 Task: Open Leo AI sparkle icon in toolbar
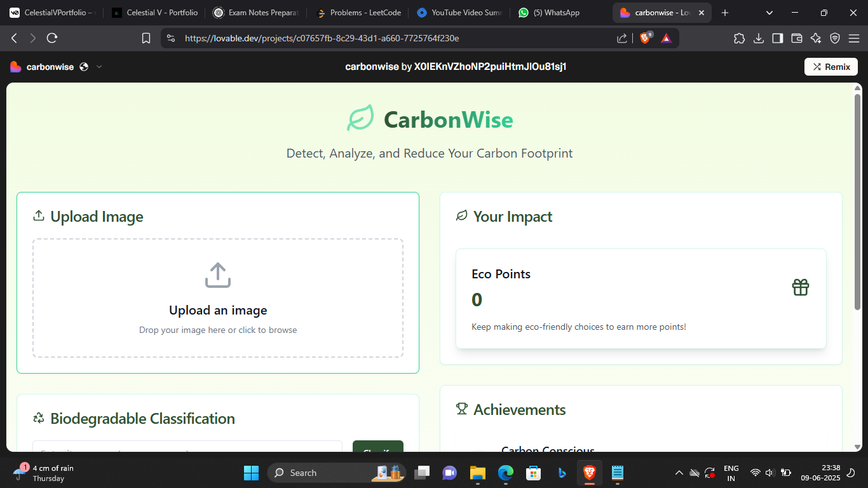(x=815, y=38)
